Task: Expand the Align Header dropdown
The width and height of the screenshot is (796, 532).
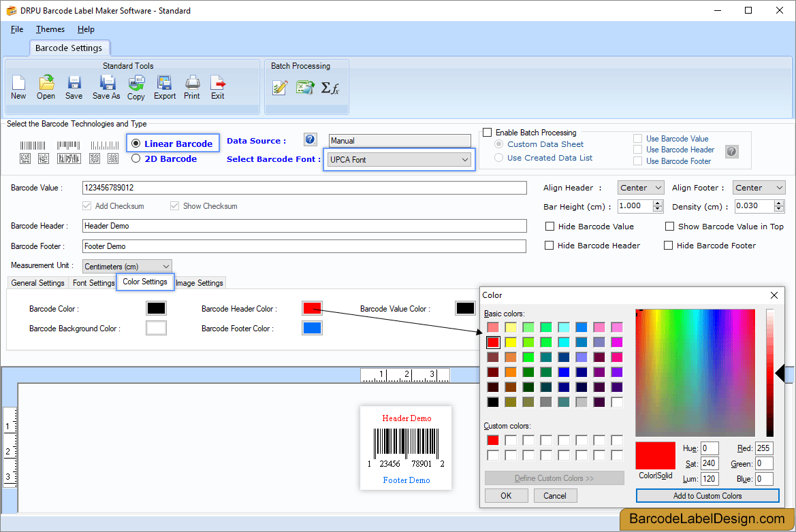Action: [x=641, y=188]
